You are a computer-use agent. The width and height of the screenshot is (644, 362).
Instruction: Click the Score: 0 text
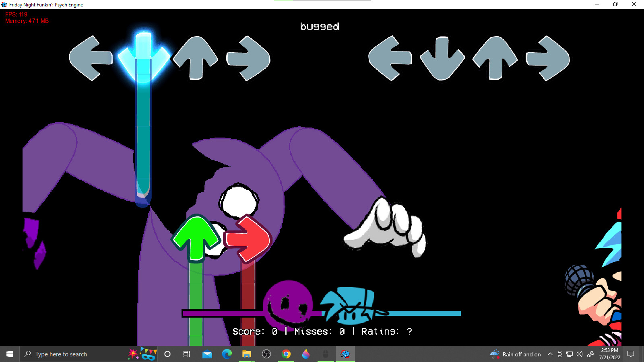[x=255, y=331]
